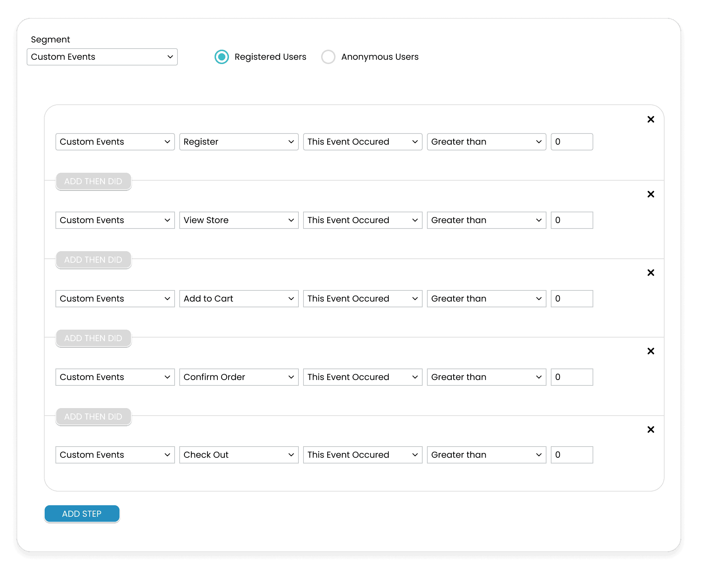This screenshot has height=588, width=702.
Task: Open the Segment dropdown
Action: pyautogui.click(x=102, y=57)
